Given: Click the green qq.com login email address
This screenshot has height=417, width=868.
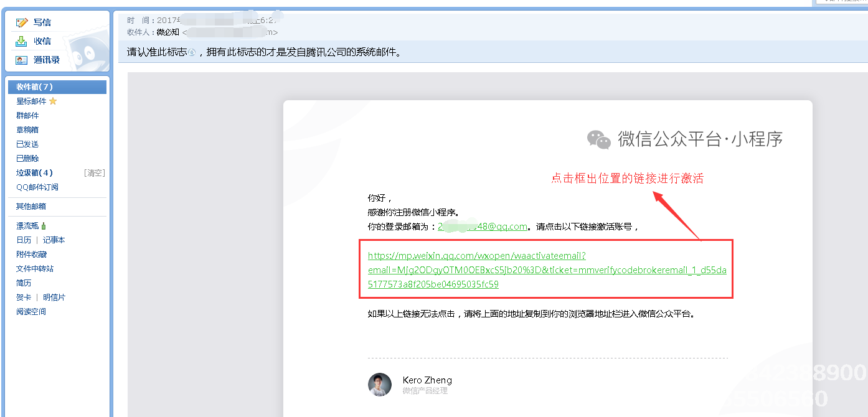Looking at the screenshot, I should tap(483, 227).
